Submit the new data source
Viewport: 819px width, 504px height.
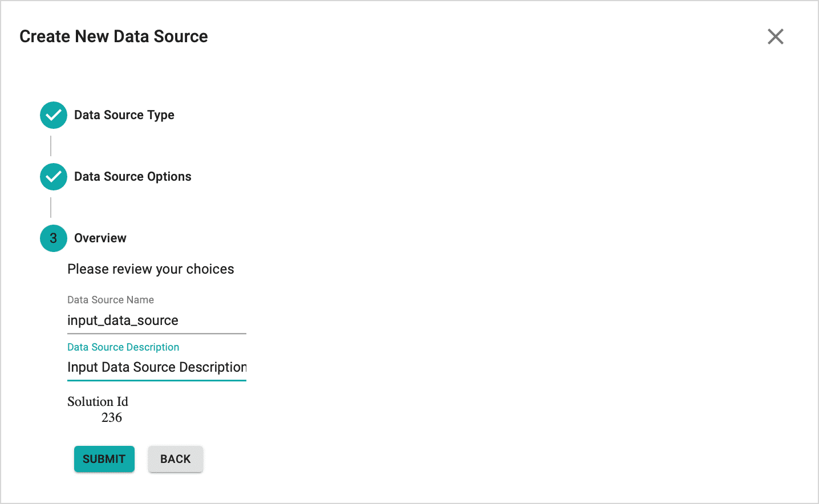pos(104,459)
